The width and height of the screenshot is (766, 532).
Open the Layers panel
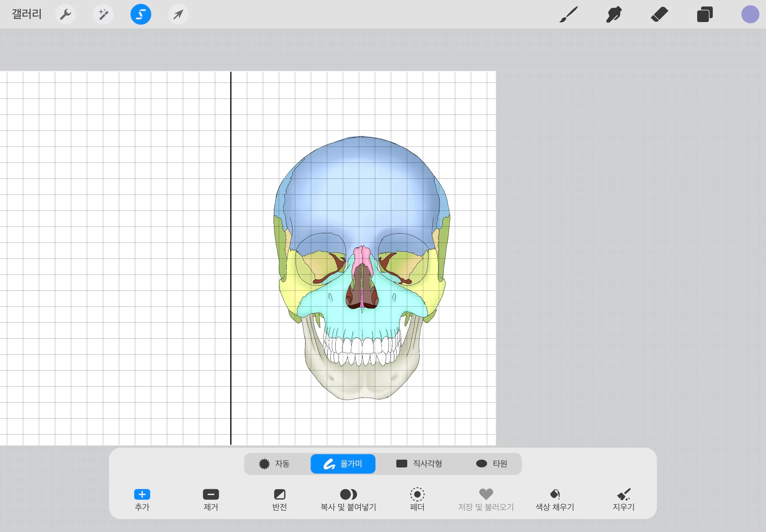click(x=705, y=14)
